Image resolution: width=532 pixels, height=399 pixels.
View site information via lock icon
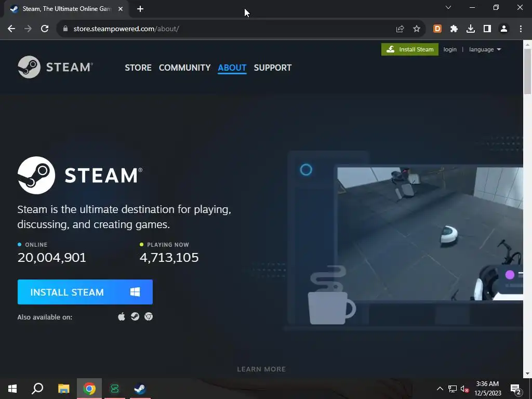coord(65,29)
